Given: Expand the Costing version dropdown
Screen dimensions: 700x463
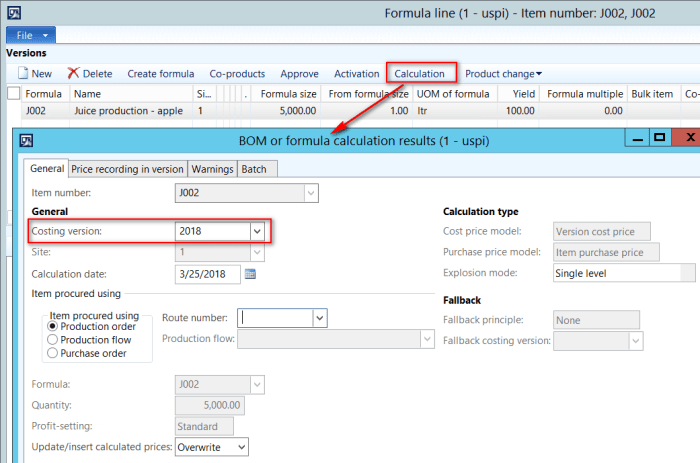Looking at the screenshot, I should tap(257, 231).
